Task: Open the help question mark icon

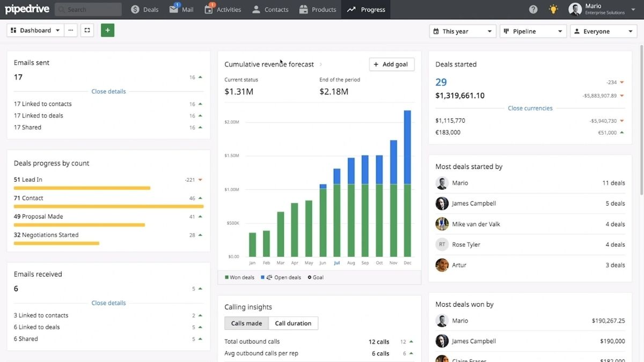Action: click(533, 9)
